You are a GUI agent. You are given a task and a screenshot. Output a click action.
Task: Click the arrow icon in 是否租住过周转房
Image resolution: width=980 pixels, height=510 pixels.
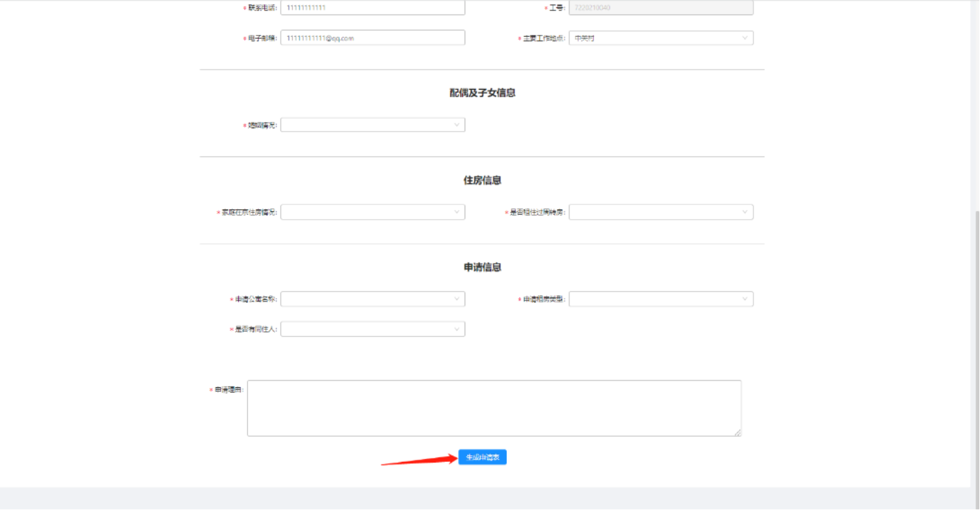coord(744,212)
